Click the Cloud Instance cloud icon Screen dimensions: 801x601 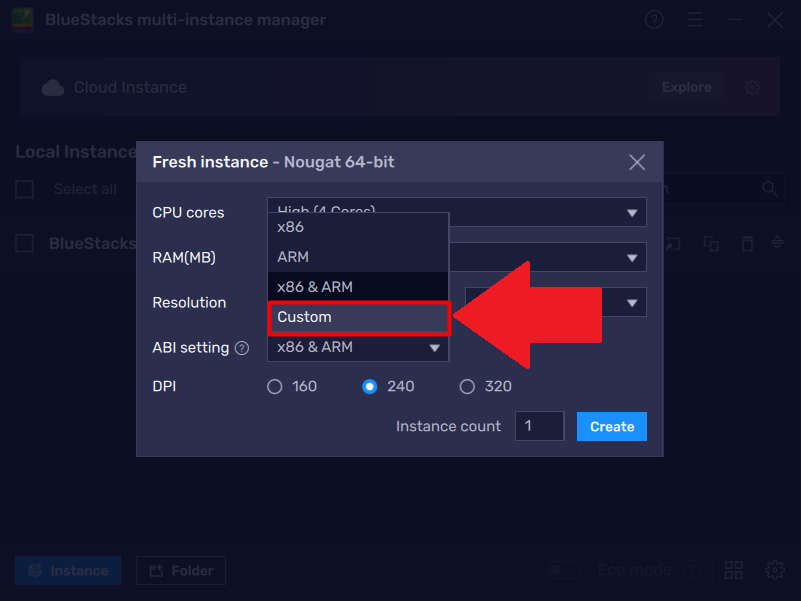tap(53, 88)
